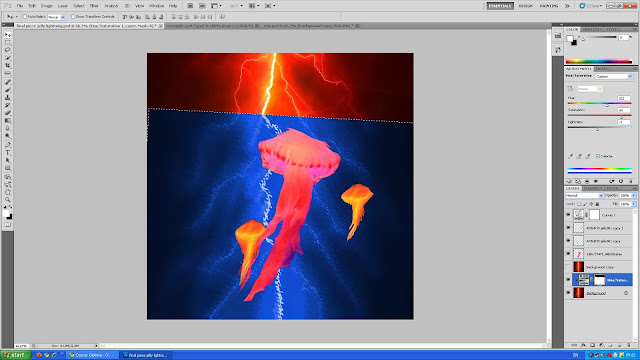The width and height of the screenshot is (640, 360).
Task: Select the Pen tool
Action: 8,145
